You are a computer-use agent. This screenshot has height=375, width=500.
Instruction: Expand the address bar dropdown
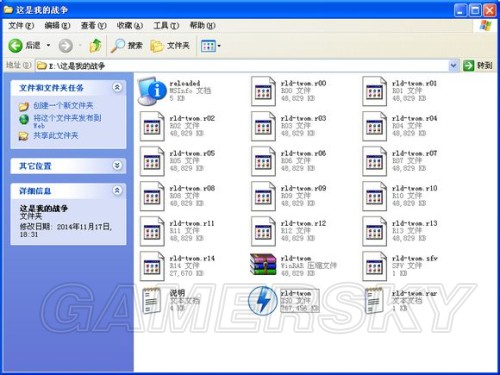tap(453, 65)
